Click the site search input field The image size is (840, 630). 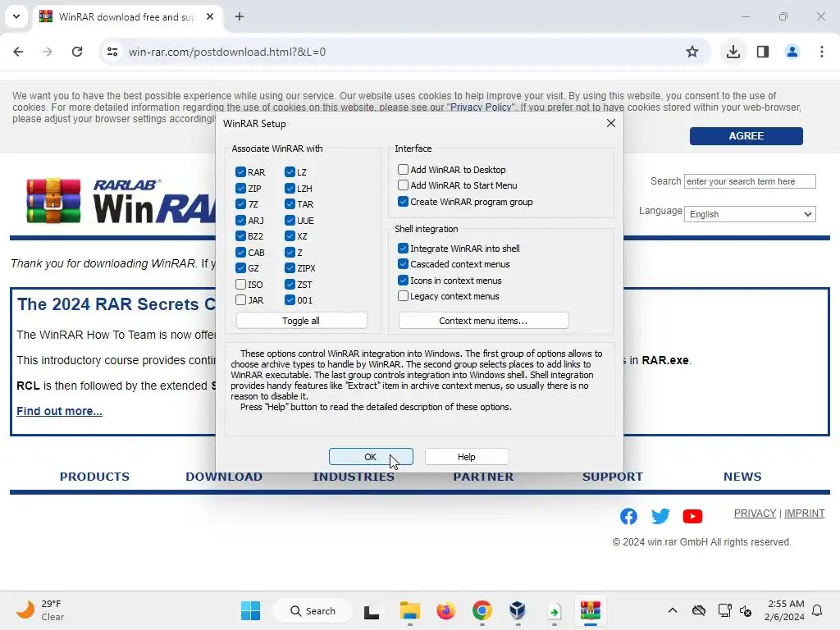(x=750, y=181)
